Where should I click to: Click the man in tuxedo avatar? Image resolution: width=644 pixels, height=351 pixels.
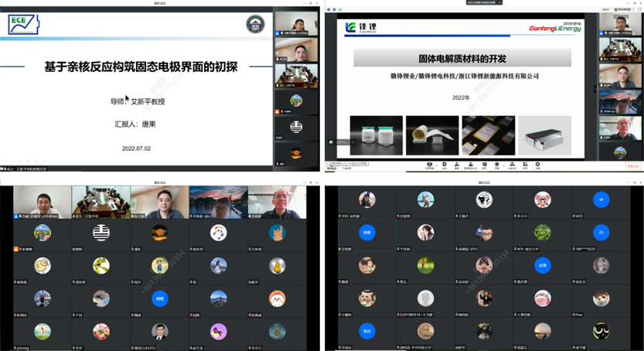pos(484,298)
